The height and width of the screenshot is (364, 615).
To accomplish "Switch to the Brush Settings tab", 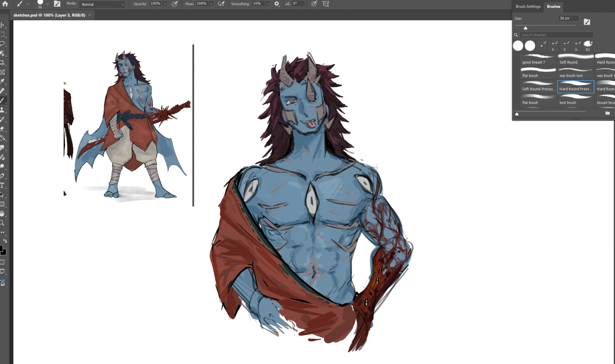I will point(528,6).
